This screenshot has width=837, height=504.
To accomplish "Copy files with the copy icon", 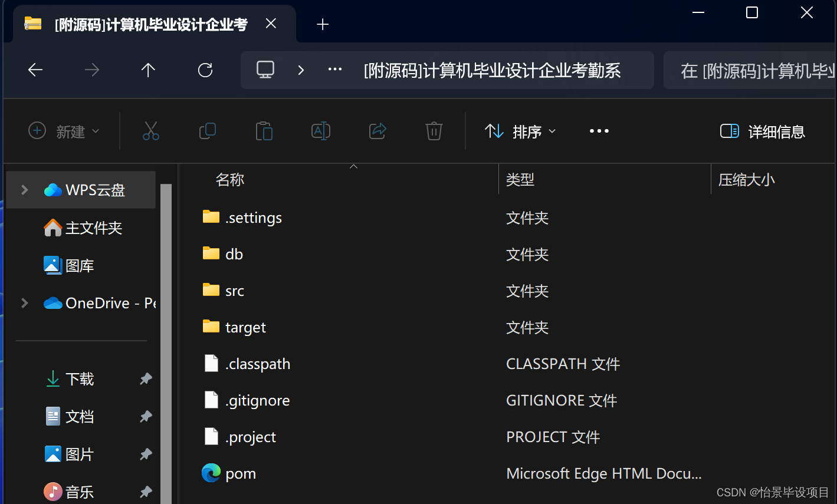I will coord(207,131).
